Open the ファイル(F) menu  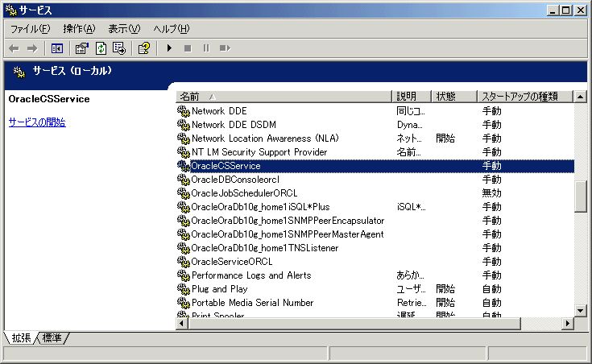pos(30,29)
